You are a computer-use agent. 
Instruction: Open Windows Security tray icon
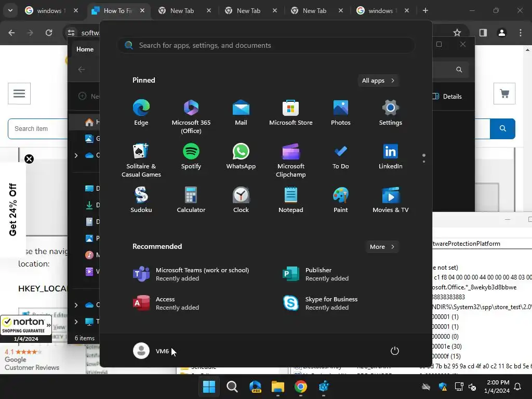(443, 387)
